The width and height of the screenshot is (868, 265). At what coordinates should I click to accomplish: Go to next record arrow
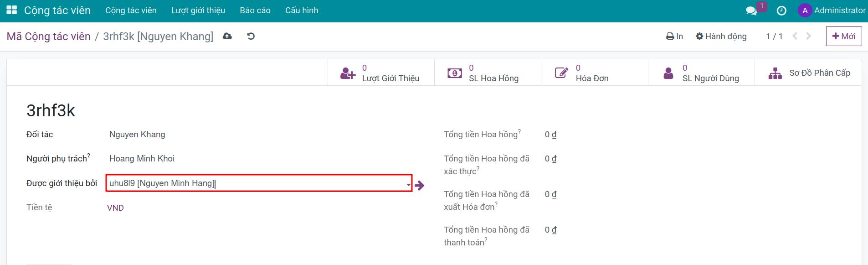809,36
